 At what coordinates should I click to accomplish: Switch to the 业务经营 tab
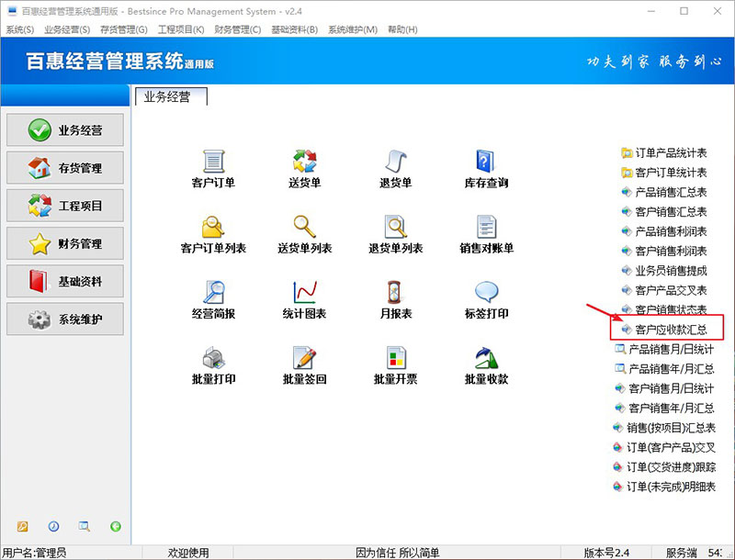tap(171, 97)
